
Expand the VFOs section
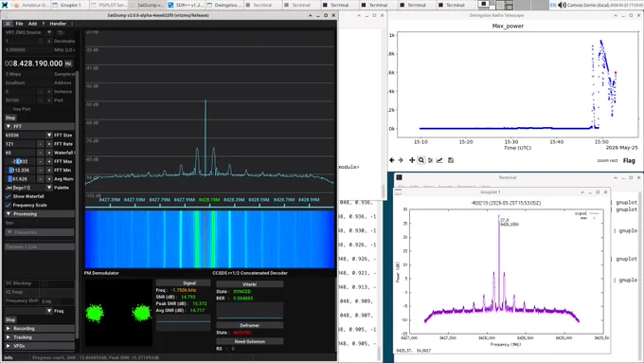tap(40, 346)
